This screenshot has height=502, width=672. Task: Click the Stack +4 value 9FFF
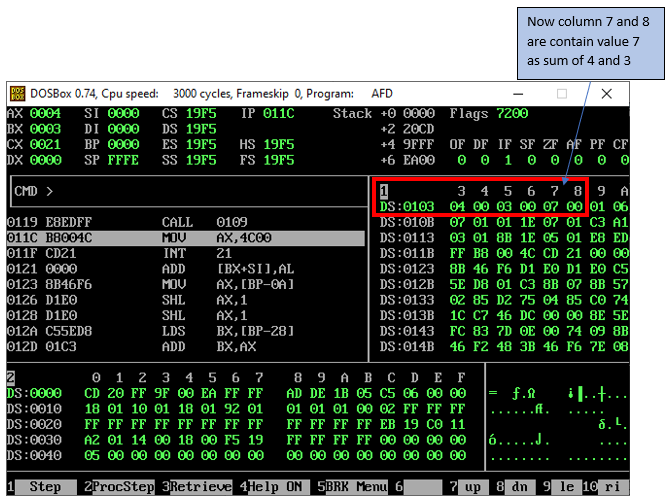click(x=419, y=144)
